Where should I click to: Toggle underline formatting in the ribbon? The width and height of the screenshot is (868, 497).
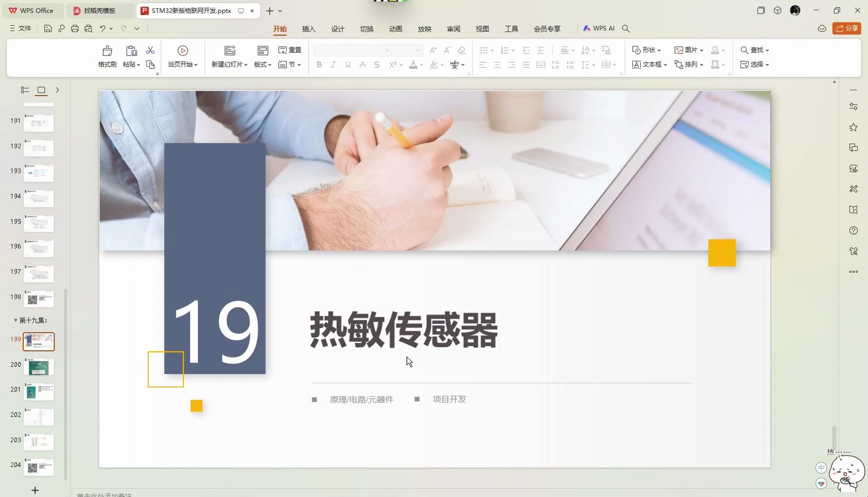(347, 64)
